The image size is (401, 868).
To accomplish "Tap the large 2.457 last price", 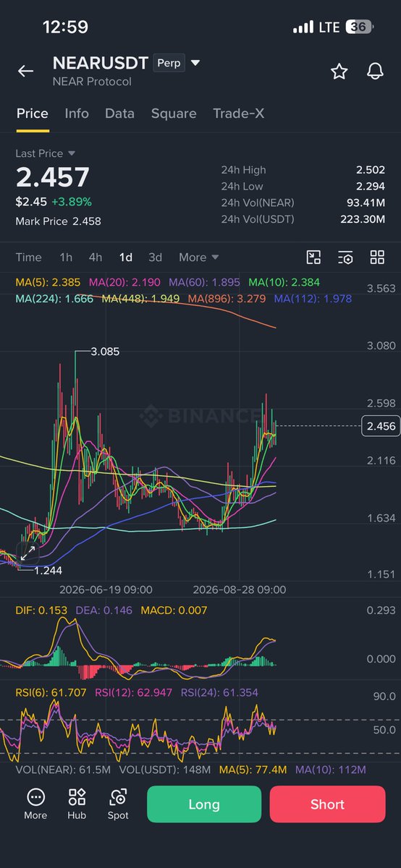I will (53, 177).
